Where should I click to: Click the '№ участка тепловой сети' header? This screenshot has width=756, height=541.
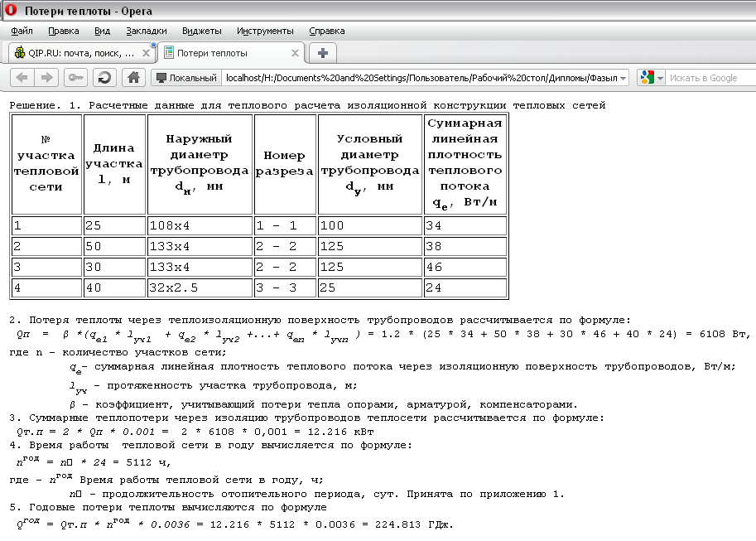pyautogui.click(x=46, y=163)
